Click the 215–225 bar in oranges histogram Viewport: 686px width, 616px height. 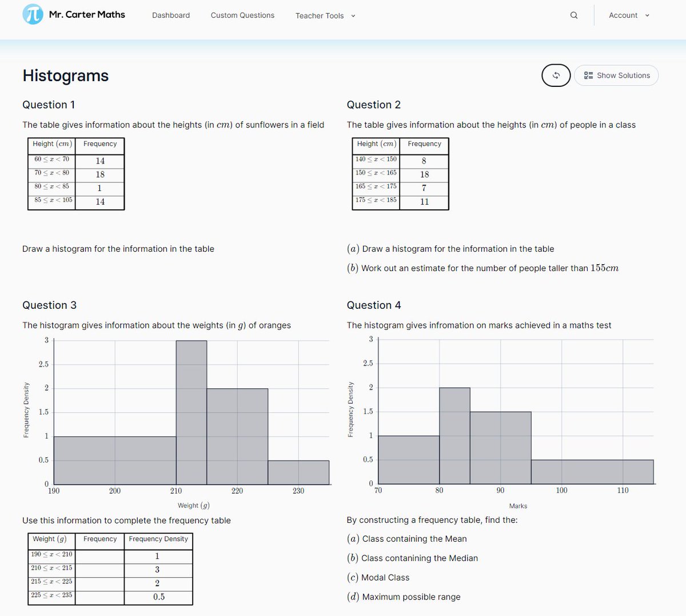tap(237, 436)
